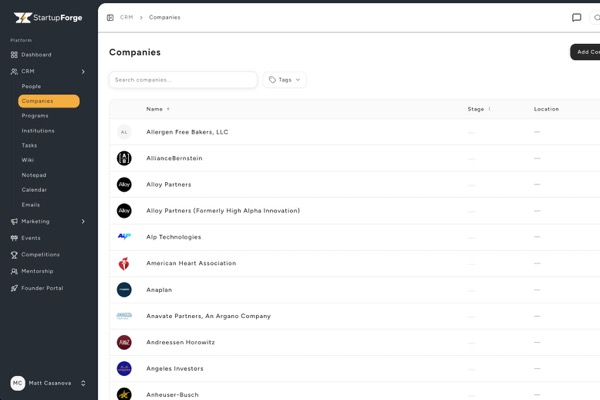Click the Anheuser-Busch logo

point(124,394)
